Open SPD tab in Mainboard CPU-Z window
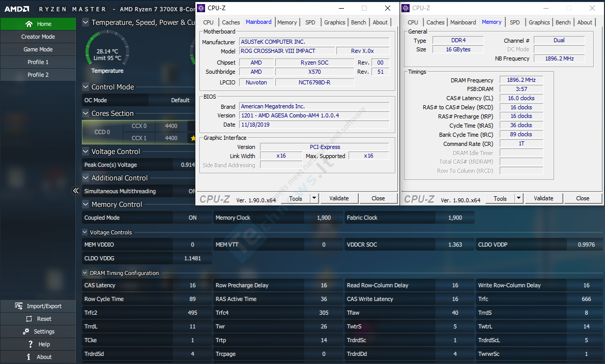This screenshot has height=364, width=605. (310, 22)
